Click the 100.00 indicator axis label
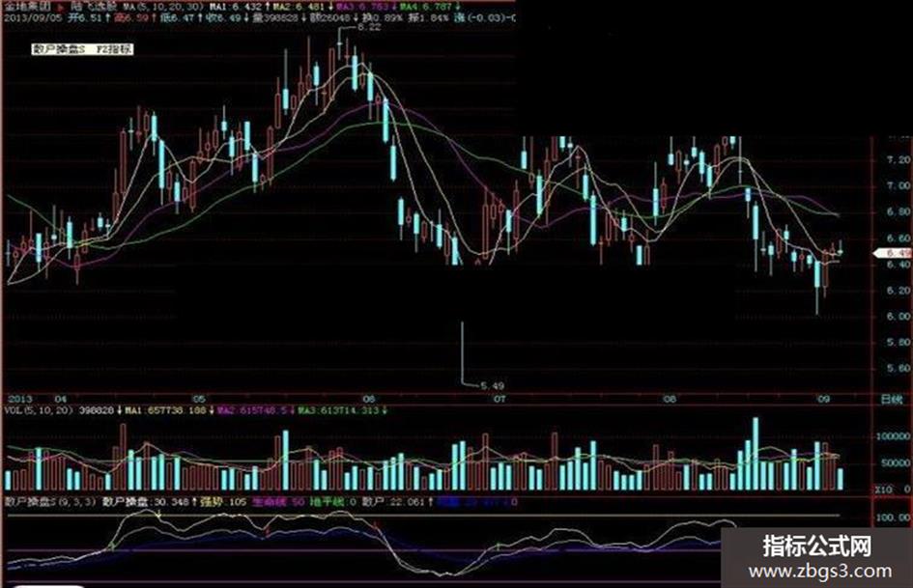The height and width of the screenshot is (588, 913). (894, 518)
